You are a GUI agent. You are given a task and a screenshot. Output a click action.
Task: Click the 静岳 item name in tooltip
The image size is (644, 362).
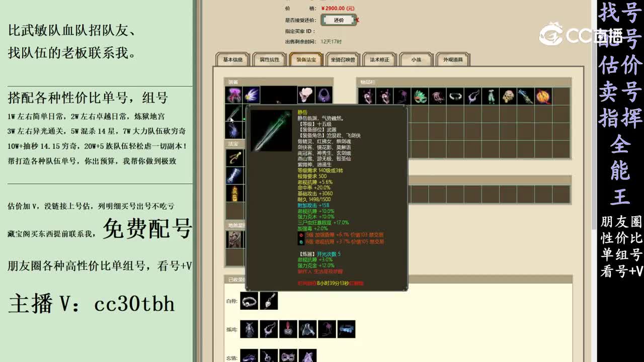[x=302, y=113]
